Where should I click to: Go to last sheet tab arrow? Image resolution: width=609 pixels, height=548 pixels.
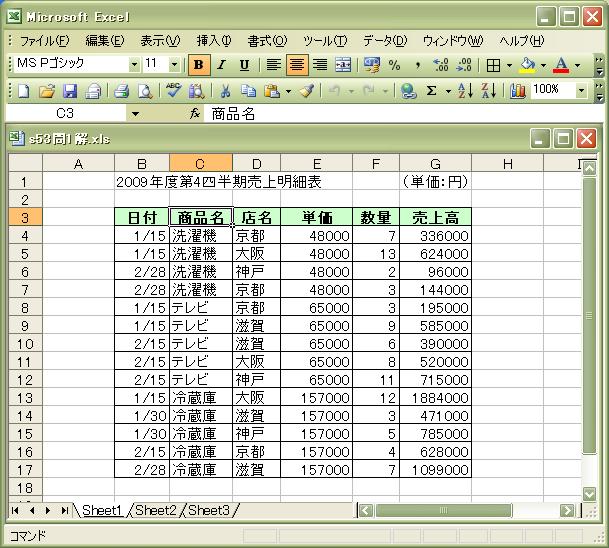pyautogui.click(x=65, y=510)
